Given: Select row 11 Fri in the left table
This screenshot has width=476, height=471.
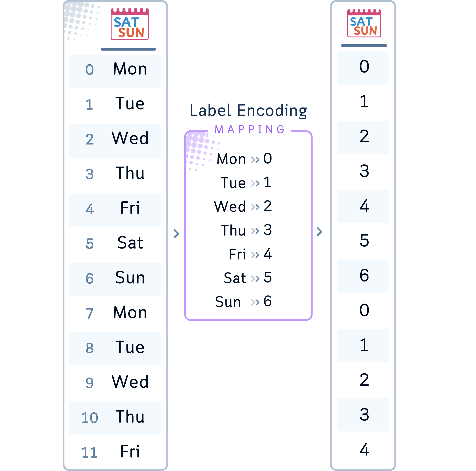Looking at the screenshot, I should click(115, 452).
